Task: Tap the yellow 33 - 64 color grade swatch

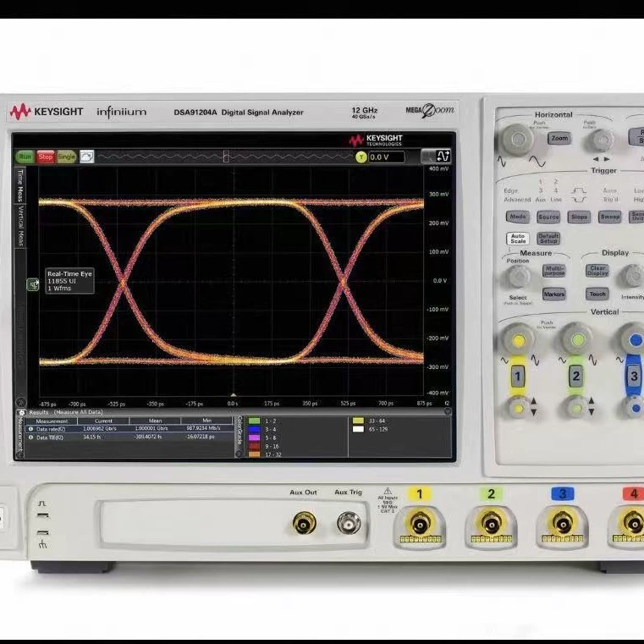Action: pyautogui.click(x=358, y=421)
